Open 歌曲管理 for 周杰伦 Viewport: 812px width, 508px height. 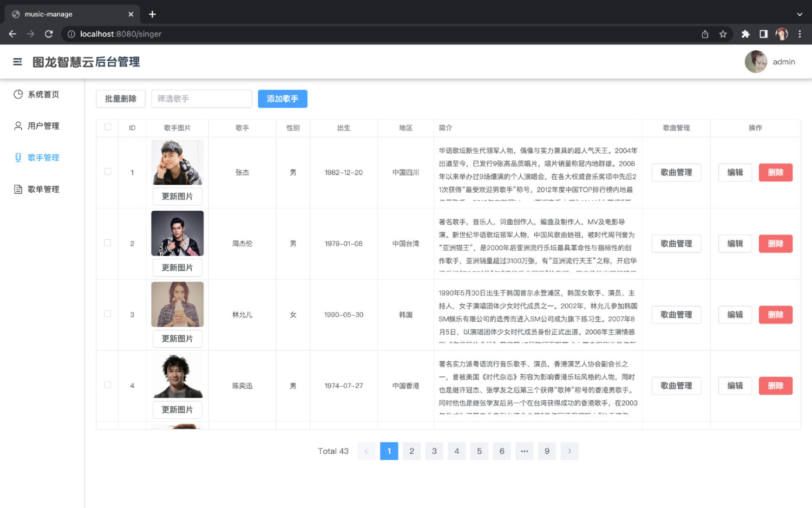pos(676,244)
